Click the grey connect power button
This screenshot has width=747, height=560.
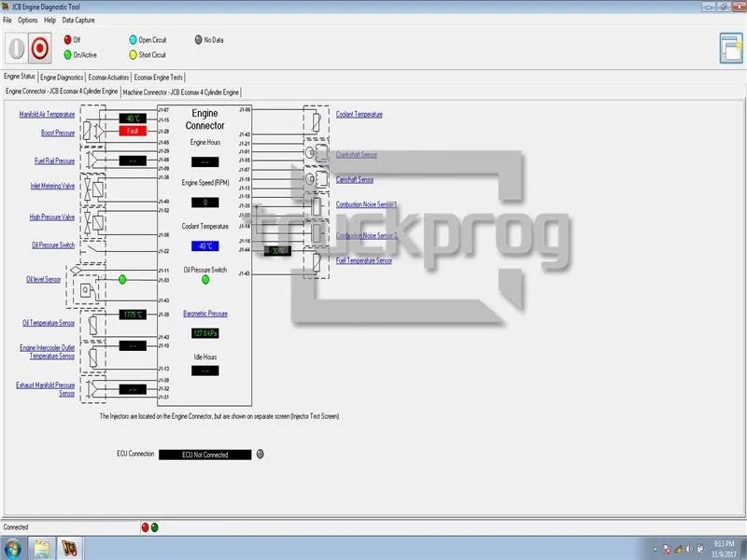(x=16, y=48)
